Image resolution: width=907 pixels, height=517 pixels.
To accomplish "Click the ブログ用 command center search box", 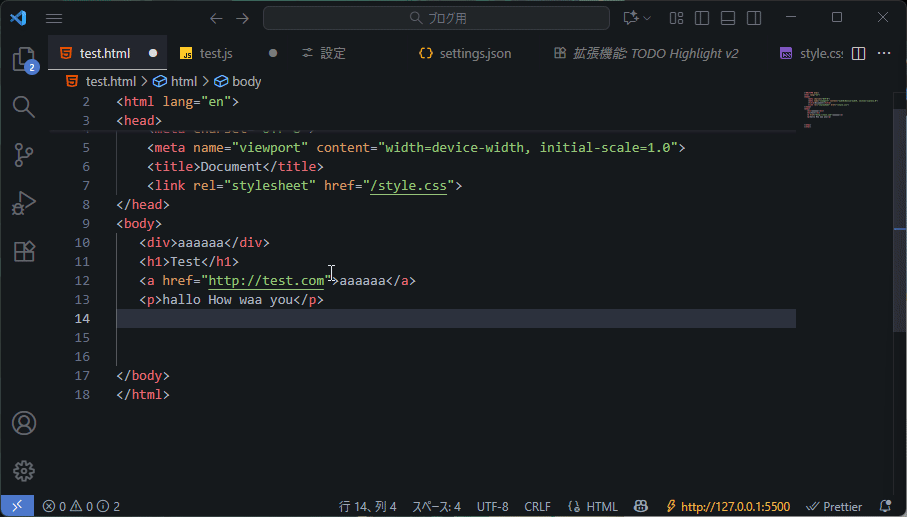I will (437, 18).
